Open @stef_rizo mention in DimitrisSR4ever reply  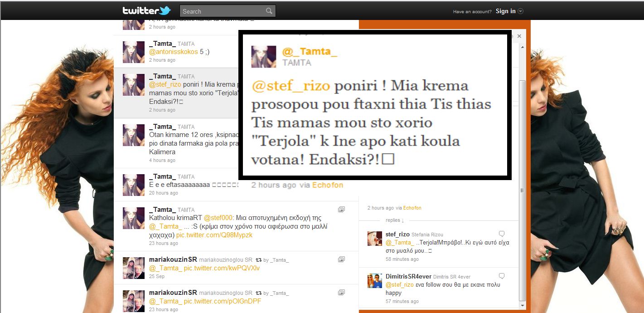tap(400, 285)
